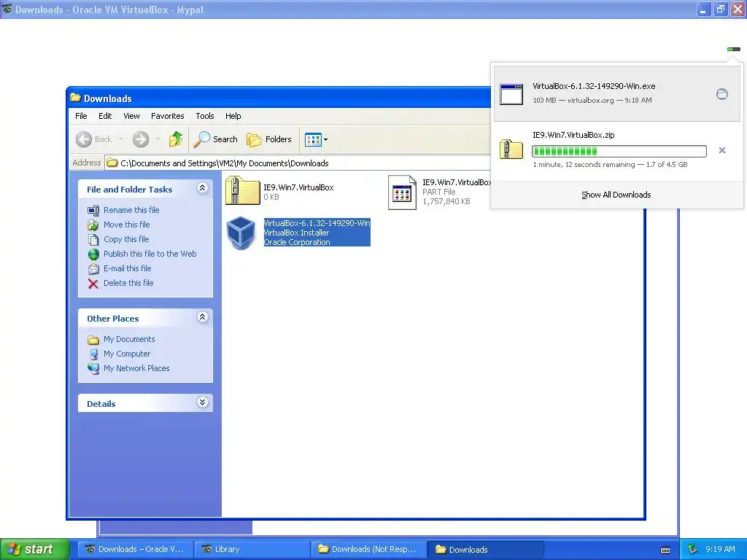Viewport: 747px width, 560px height.
Task: Click the IE9.Win7.VirtualBox.zip download progress bar
Action: point(619,151)
